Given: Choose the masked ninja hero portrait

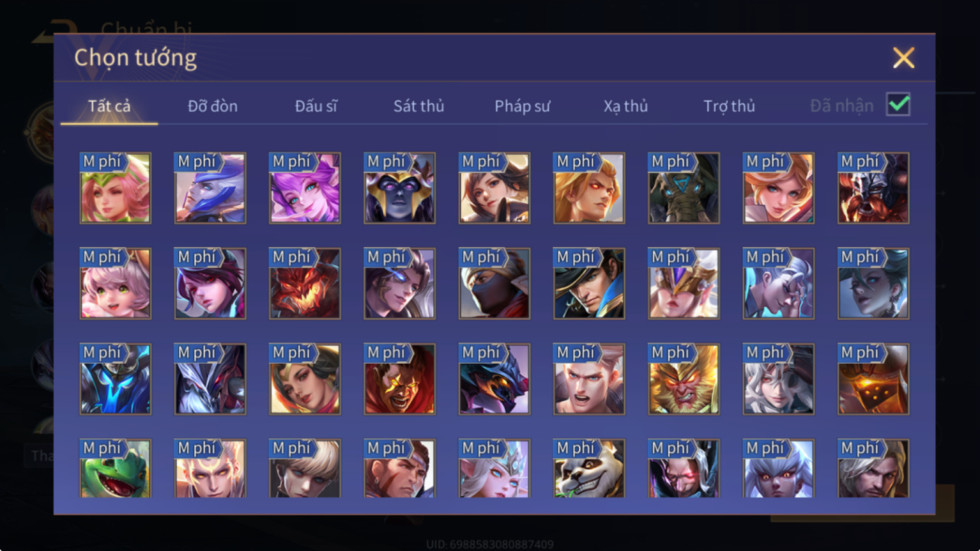Looking at the screenshot, I should point(494,284).
